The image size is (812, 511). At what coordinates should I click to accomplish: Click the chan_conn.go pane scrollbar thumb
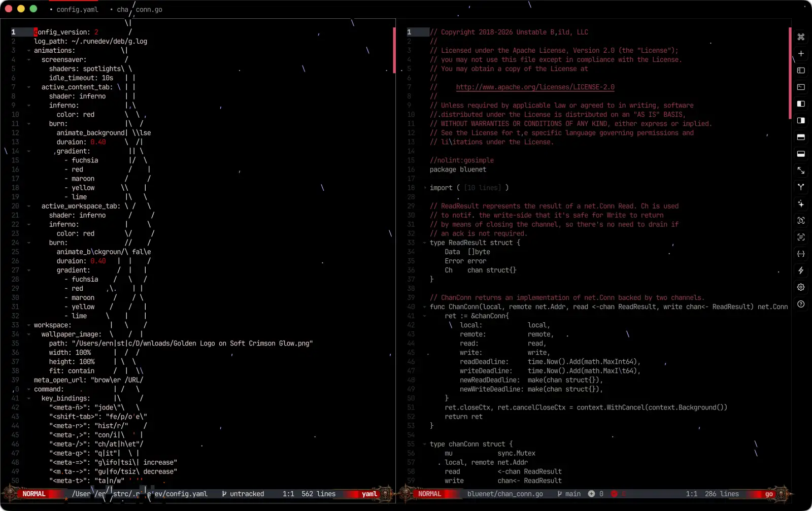tap(790, 73)
